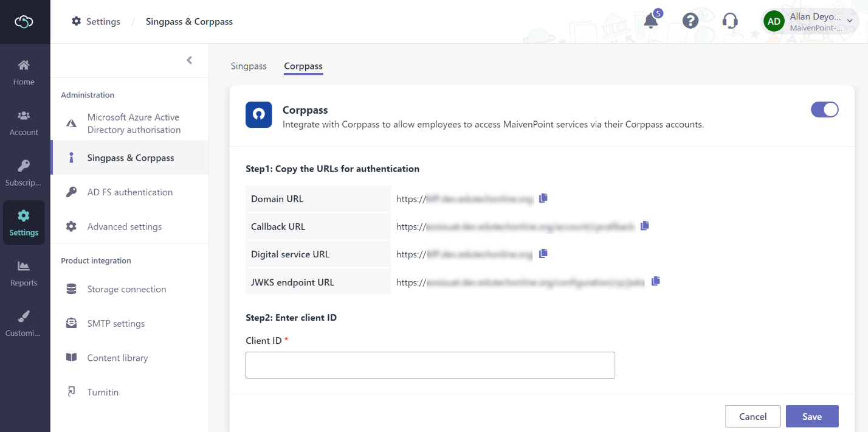Open Home in the left navigation
The image size is (868, 432).
coord(24,72)
